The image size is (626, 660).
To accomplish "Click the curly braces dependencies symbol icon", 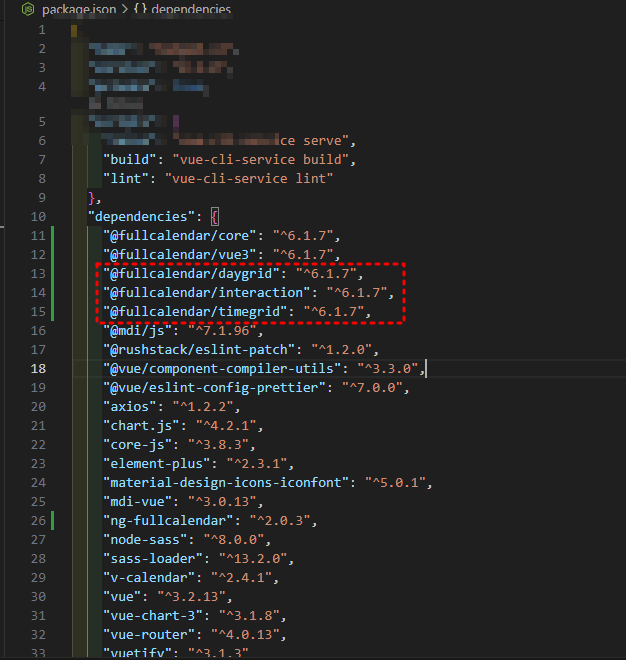I will [141, 9].
